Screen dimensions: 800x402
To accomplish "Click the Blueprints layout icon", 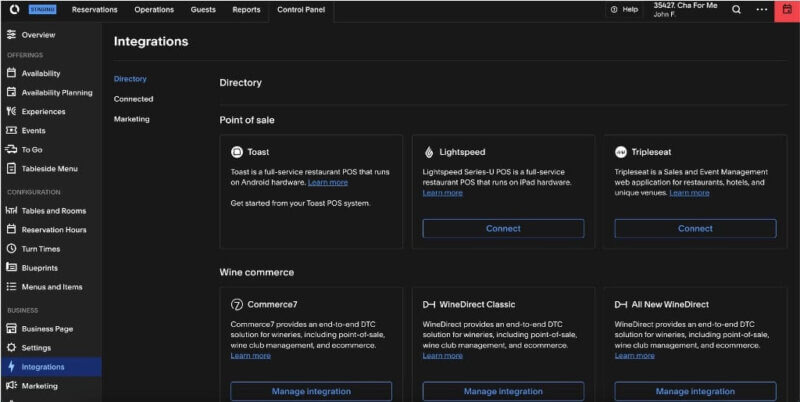I will (11, 267).
